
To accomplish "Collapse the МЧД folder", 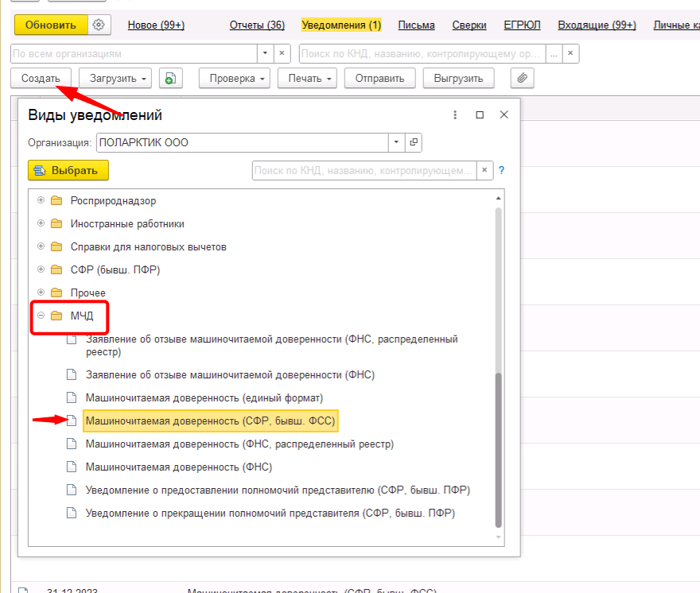I will point(41,316).
